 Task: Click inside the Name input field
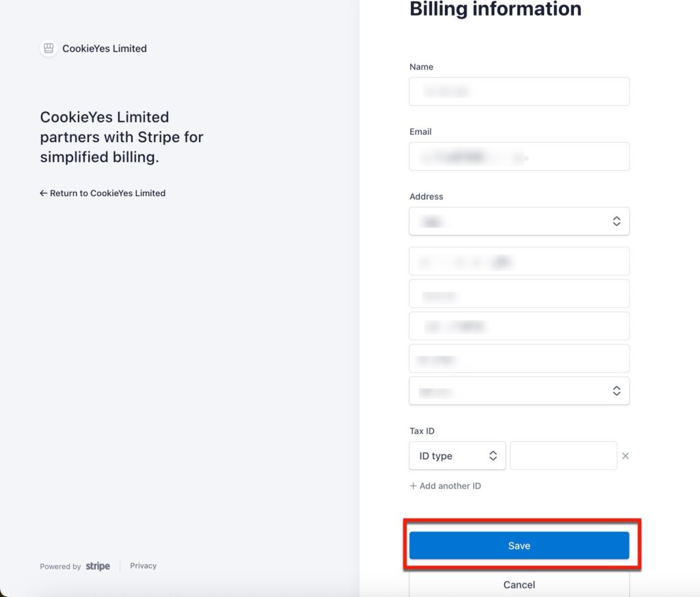519,91
